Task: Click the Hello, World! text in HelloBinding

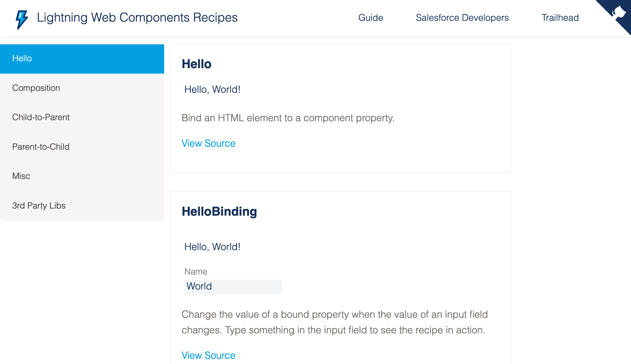Action: tap(212, 247)
